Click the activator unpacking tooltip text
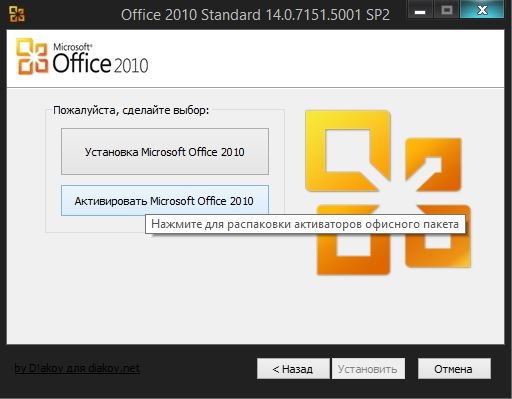The width and height of the screenshot is (512, 399). point(305,224)
